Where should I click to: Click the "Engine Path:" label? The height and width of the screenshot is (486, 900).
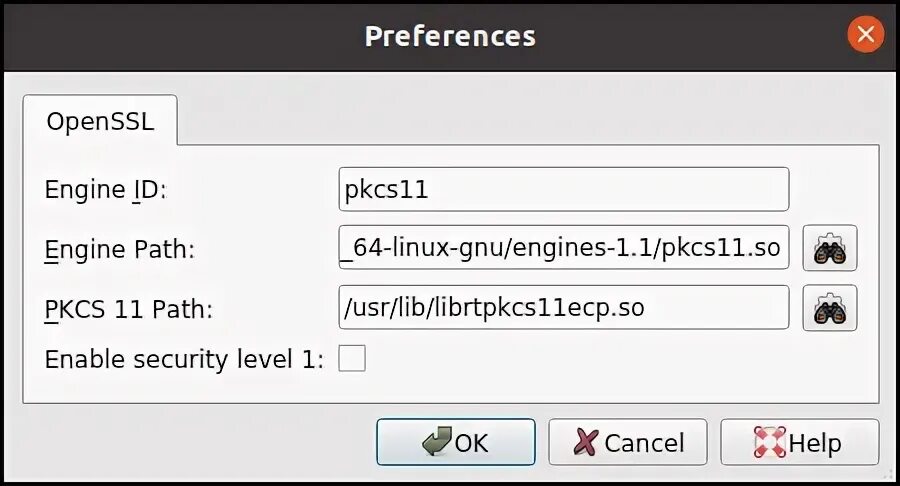point(119,249)
